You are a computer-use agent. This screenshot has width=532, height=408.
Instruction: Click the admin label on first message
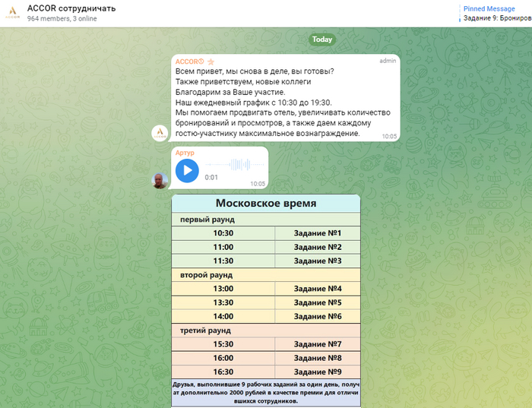pos(388,61)
